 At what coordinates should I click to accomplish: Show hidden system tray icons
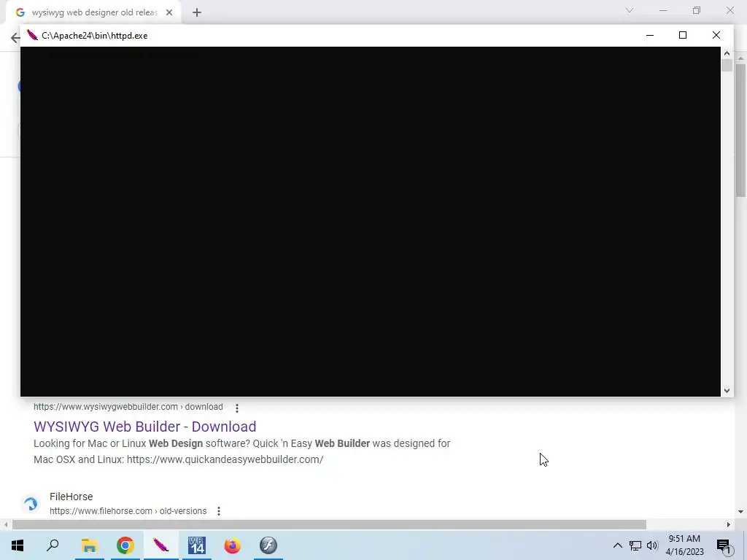click(617, 545)
